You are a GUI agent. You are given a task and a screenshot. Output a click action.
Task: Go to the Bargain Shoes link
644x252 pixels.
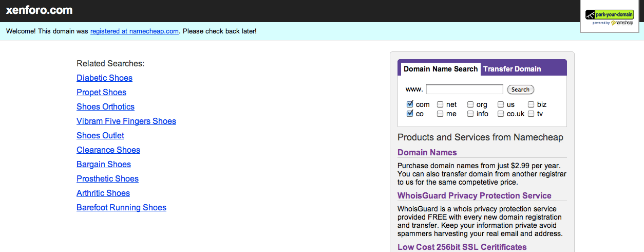pyautogui.click(x=104, y=165)
